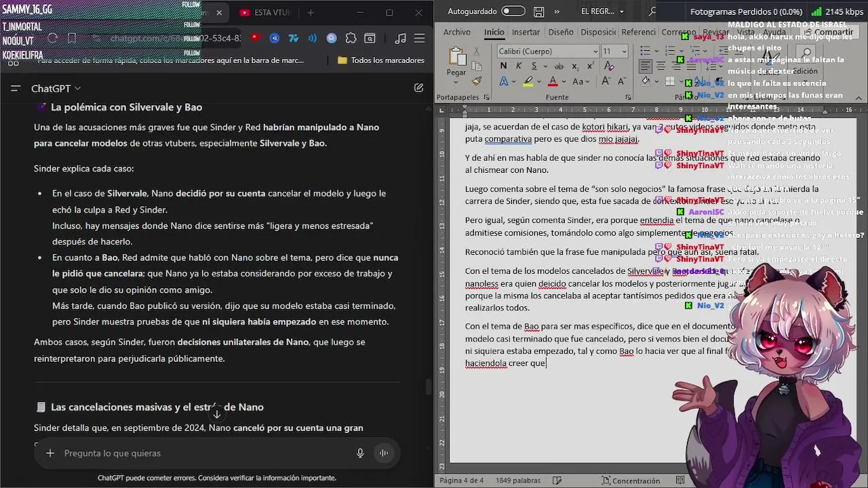This screenshot has height=488, width=868.
Task: Click the ChatGPT page vertical scrollbar
Action: coord(428,388)
